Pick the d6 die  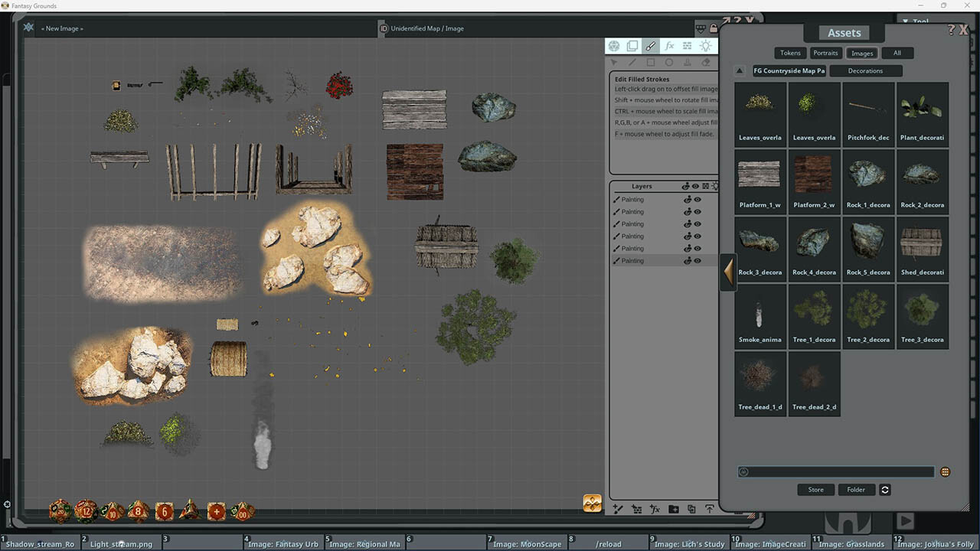[165, 511]
